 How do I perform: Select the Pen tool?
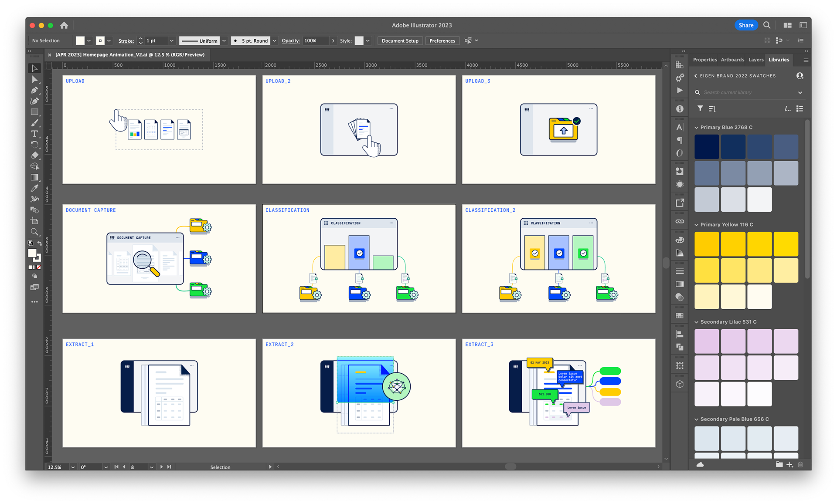[x=34, y=90]
